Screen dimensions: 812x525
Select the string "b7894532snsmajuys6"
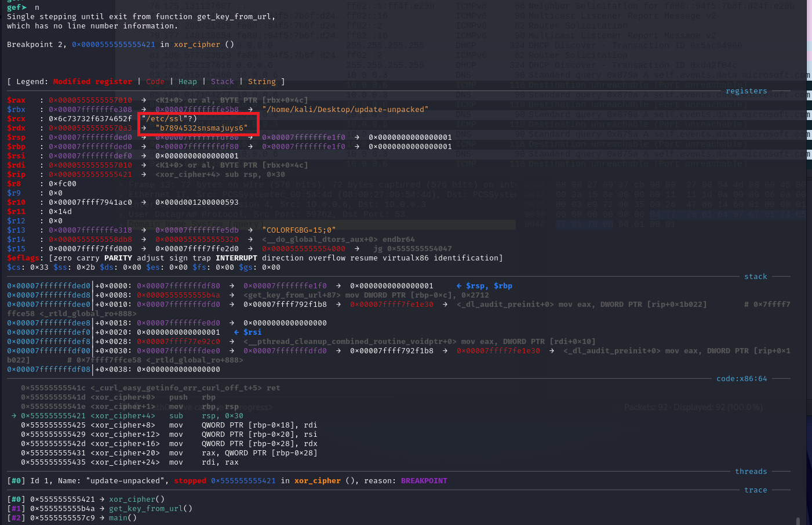click(202, 128)
